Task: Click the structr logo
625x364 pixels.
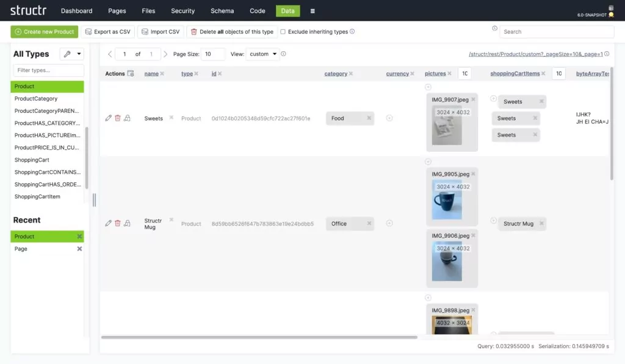Action: pyautogui.click(x=28, y=10)
